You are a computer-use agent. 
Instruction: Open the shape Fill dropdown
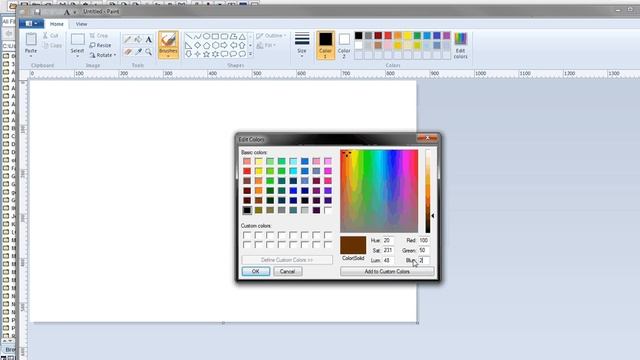coord(266,45)
